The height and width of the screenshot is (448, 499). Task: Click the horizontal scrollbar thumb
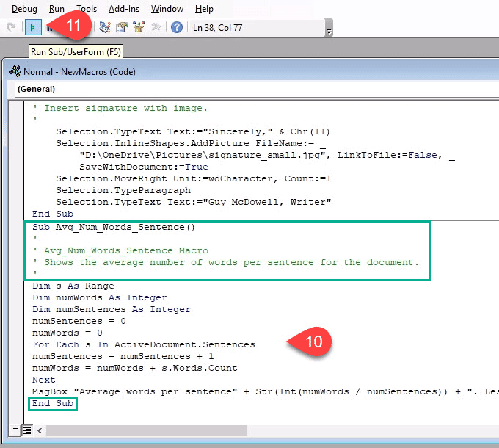pos(147,431)
